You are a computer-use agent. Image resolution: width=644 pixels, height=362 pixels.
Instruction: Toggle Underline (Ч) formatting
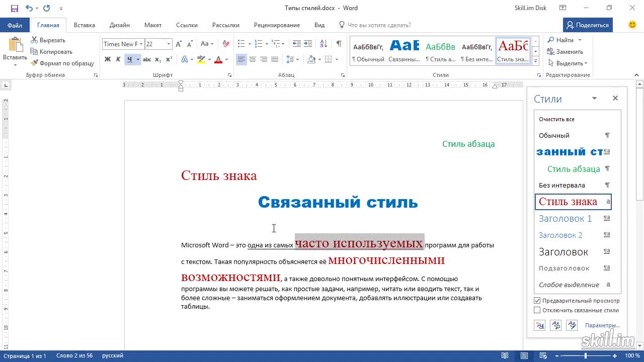pos(129,59)
